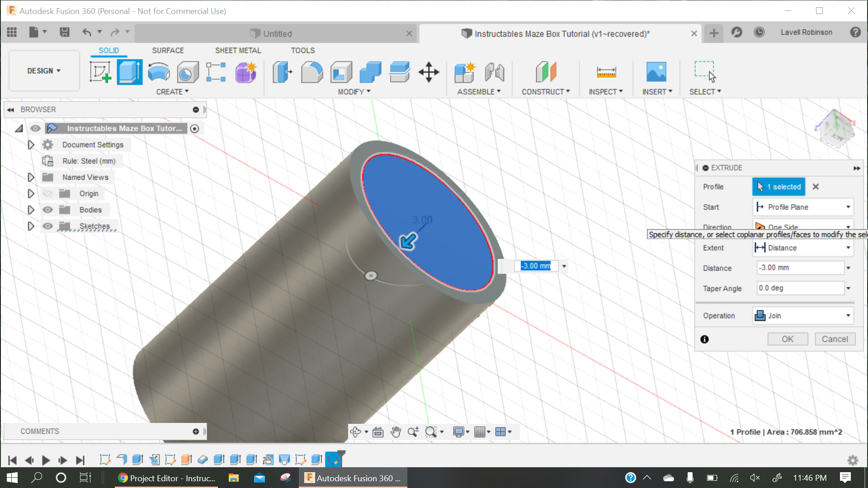Select the Shell tool

tap(341, 72)
